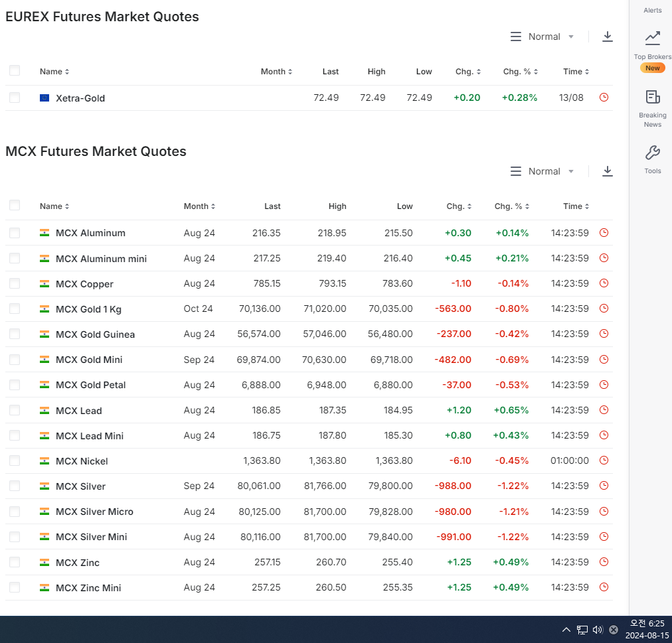Screen dimensions: 672x643
Task: Sort MCX table by Month
Action: click(199, 206)
